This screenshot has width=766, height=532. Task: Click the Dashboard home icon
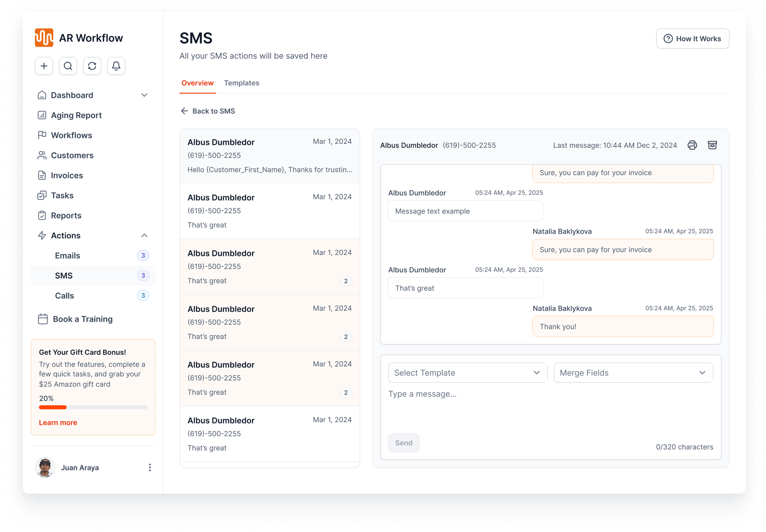[x=42, y=95]
